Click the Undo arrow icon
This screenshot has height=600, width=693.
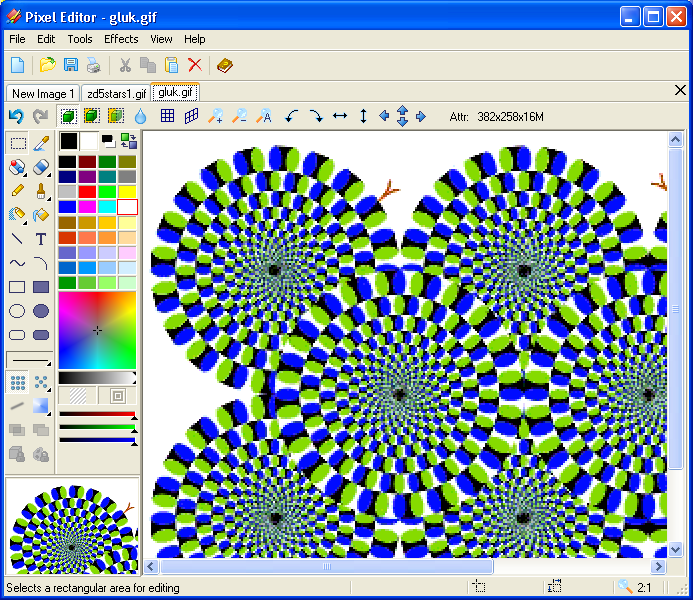16,116
